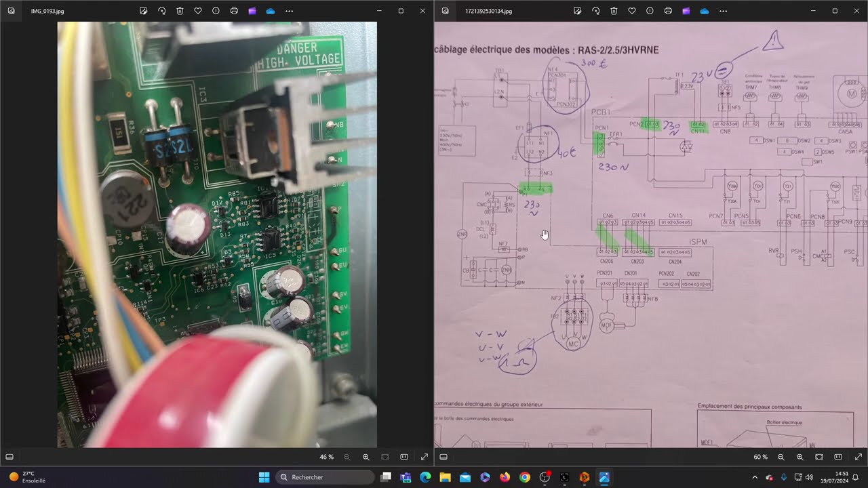Zoom out on 1721392530134.jpg image
Screen dimensions: 868x488
coord(781,457)
